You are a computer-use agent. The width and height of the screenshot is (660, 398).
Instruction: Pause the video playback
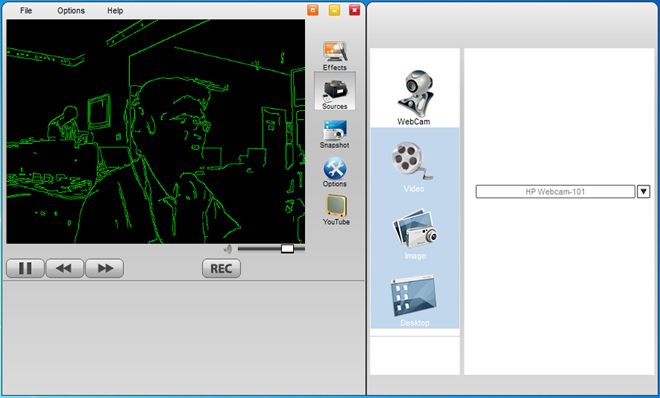tap(25, 268)
